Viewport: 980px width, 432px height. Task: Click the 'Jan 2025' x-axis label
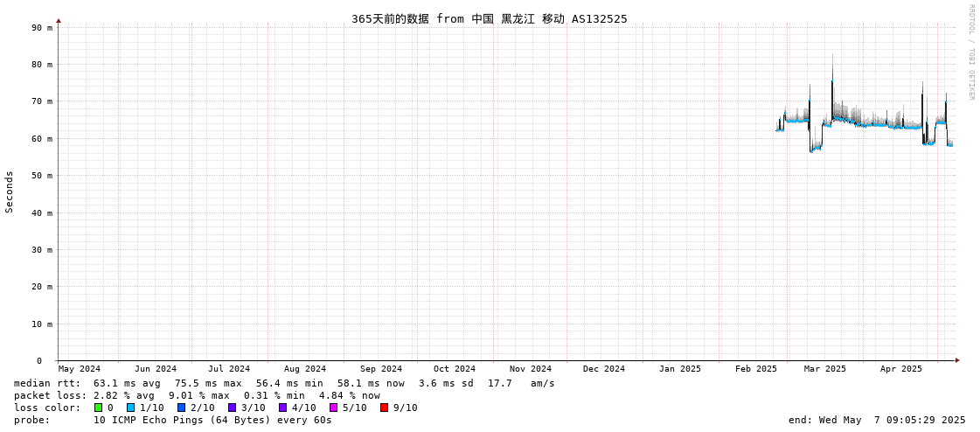tap(680, 369)
